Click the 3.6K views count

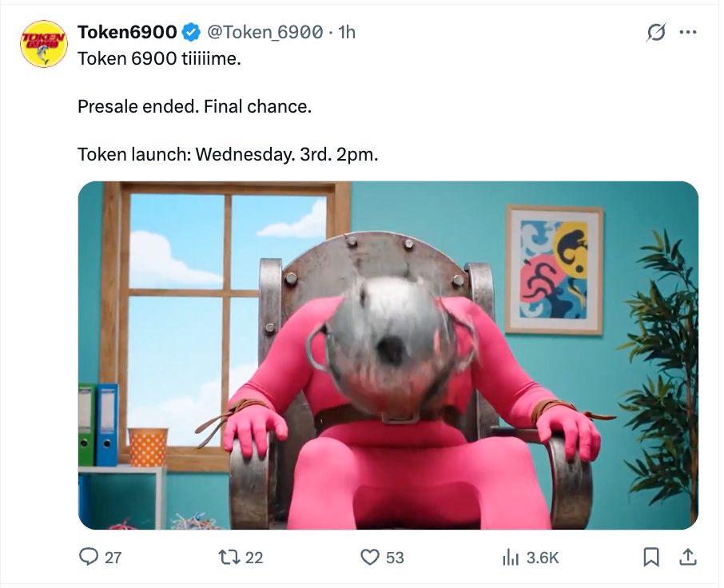pos(543,558)
